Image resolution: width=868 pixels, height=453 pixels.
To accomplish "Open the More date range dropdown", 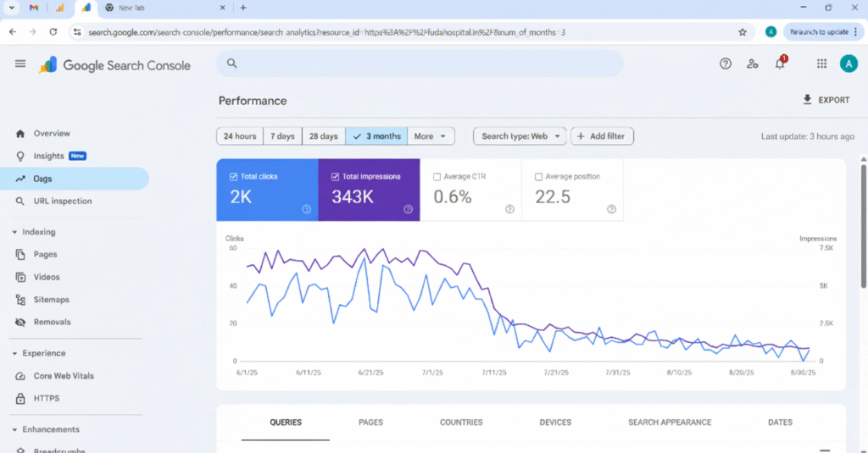I will (431, 136).
